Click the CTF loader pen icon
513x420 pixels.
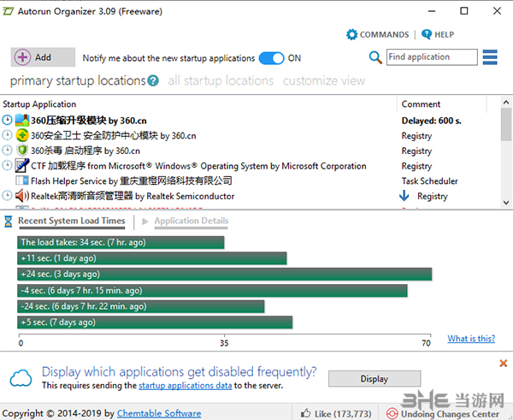[x=22, y=165]
